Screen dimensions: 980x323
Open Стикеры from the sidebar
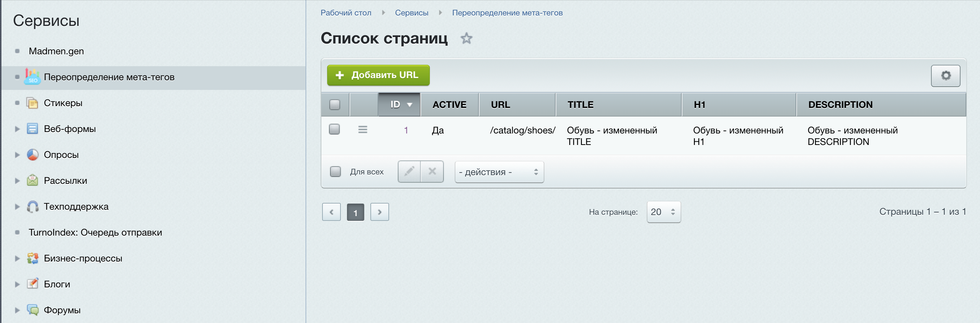coord(63,103)
